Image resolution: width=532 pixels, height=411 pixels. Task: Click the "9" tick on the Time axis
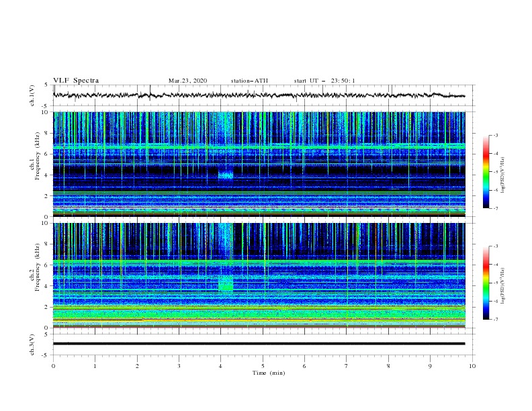pos(430,366)
